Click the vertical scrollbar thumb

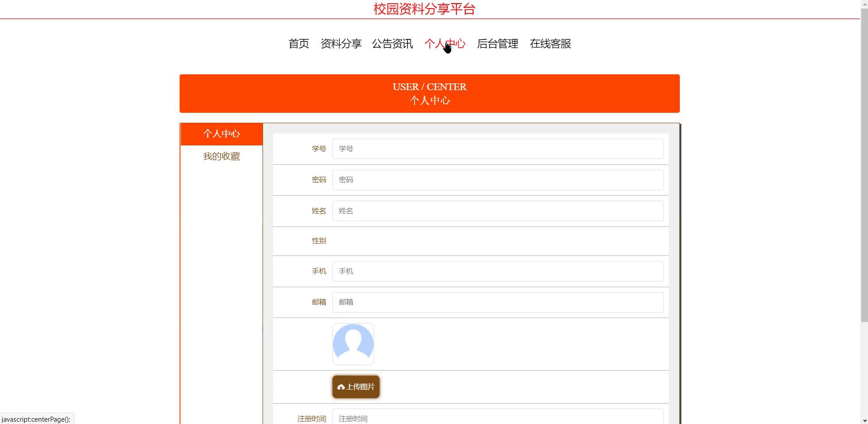[x=864, y=163]
